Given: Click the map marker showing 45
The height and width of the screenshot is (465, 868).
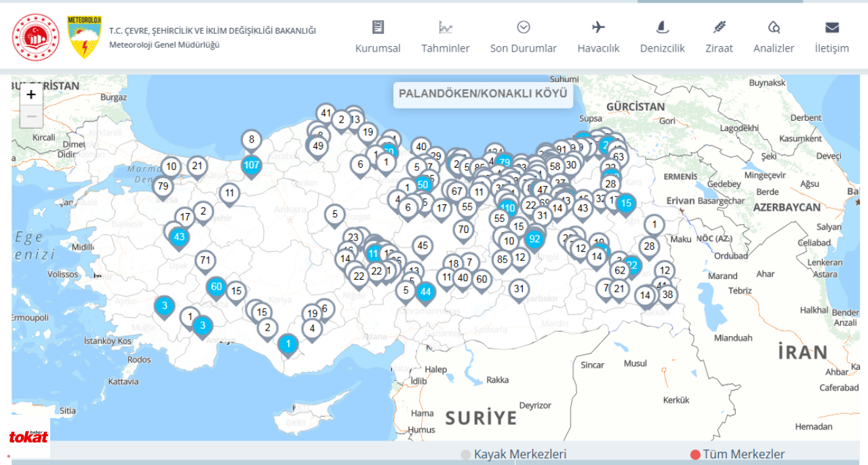Looking at the screenshot, I should [x=423, y=246].
